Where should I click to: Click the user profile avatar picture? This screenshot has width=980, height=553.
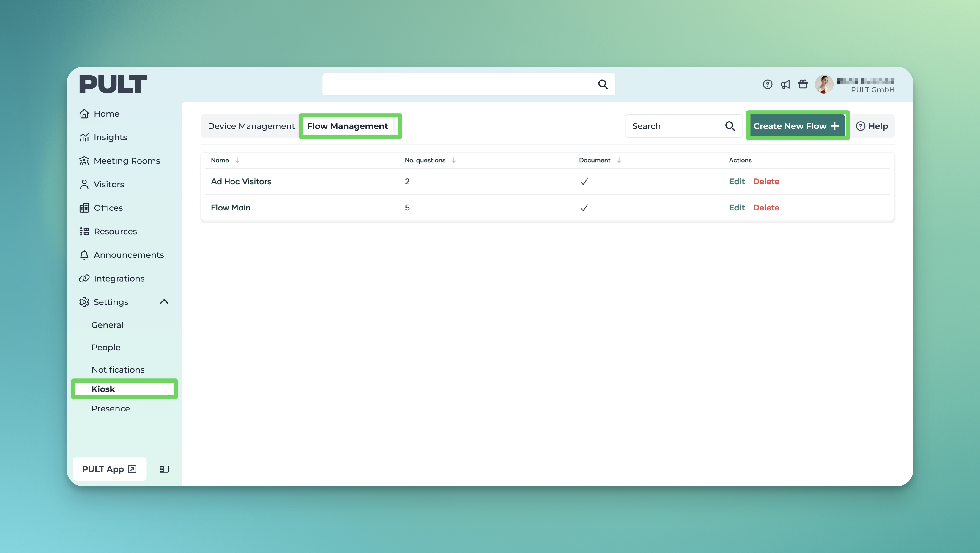pos(824,84)
